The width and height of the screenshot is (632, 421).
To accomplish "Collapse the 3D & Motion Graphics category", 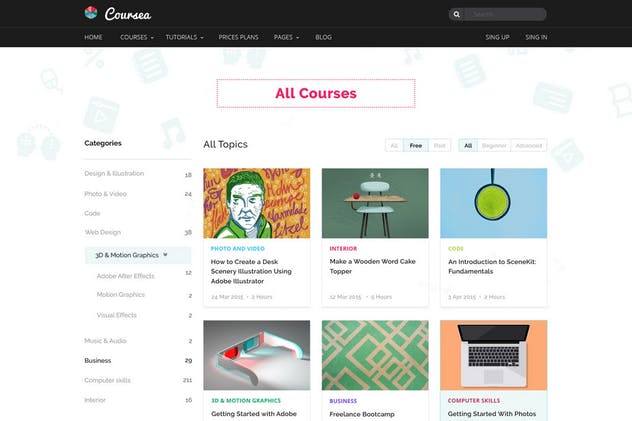I will coord(138,255).
